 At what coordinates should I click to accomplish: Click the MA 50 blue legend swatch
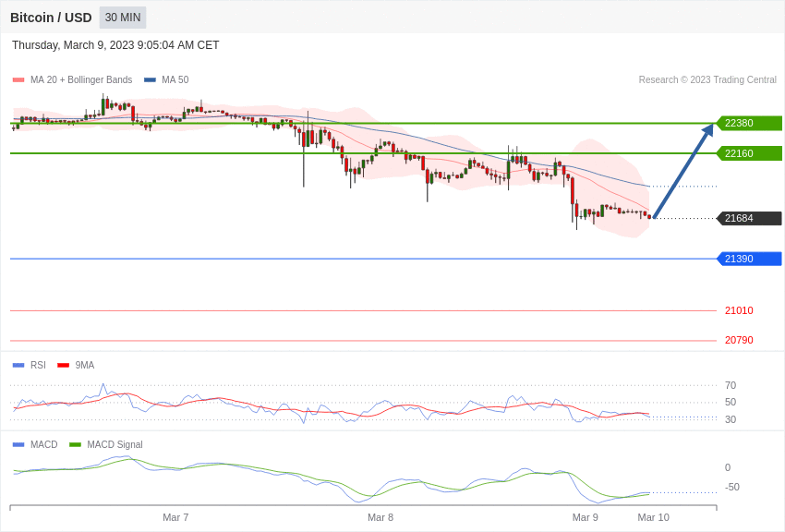[150, 79]
